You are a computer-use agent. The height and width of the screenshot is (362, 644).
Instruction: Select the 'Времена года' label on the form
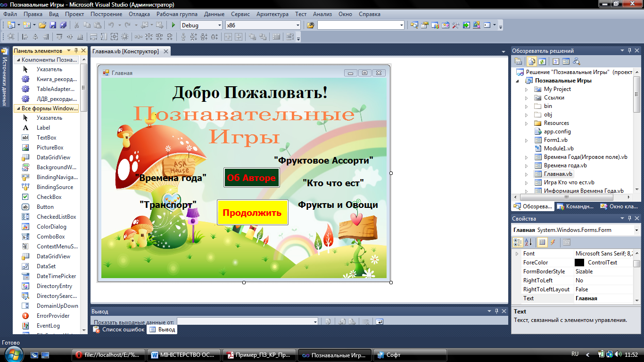(171, 178)
